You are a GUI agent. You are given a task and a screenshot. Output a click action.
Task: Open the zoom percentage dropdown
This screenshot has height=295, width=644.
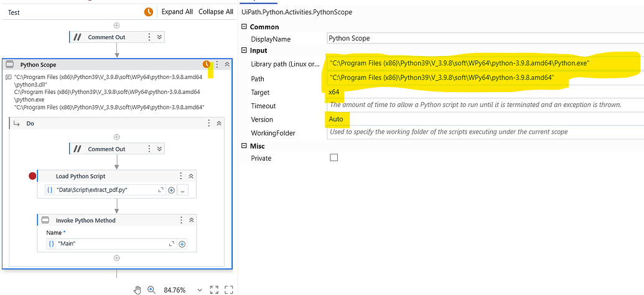tap(199, 290)
